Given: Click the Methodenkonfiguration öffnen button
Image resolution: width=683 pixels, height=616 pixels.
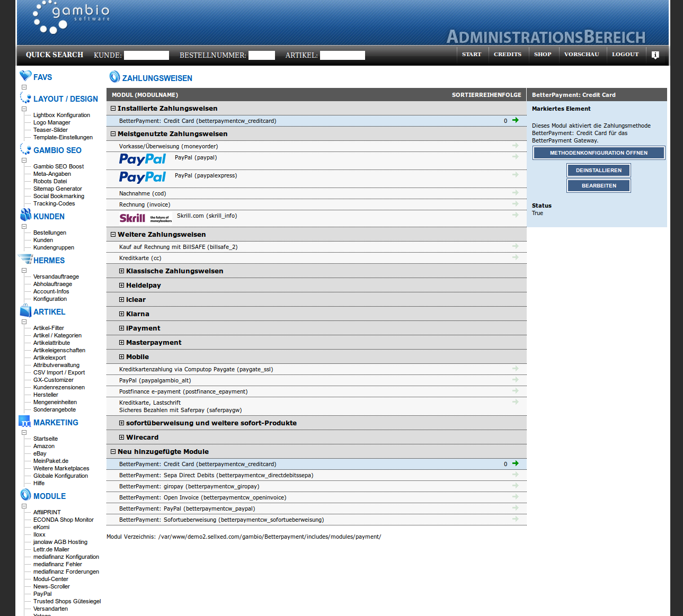Looking at the screenshot, I should 598,153.
